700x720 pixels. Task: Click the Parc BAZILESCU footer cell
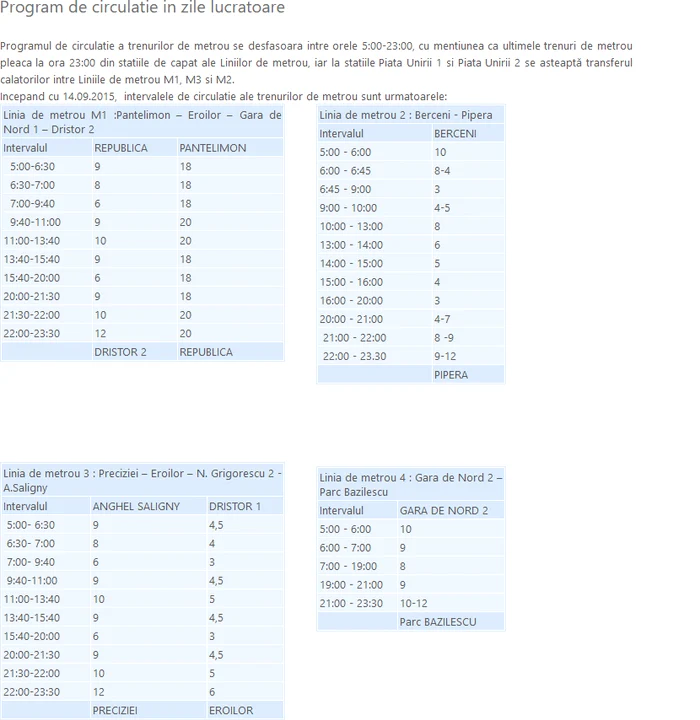pyautogui.click(x=438, y=622)
